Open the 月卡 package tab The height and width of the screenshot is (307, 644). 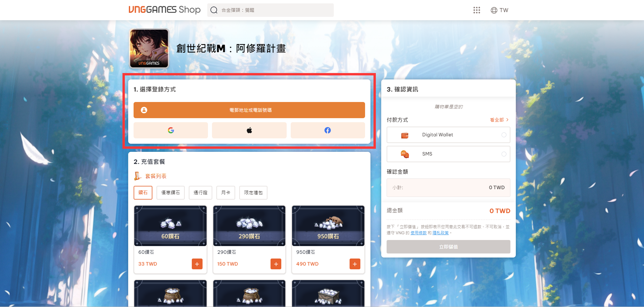225,193
